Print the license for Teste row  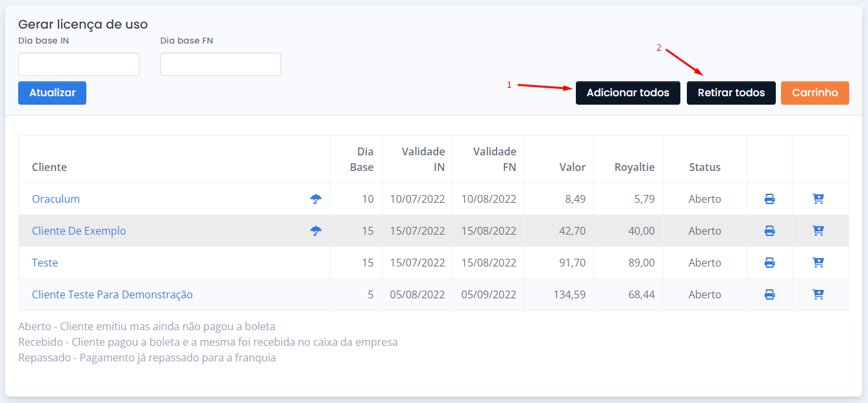pyautogui.click(x=769, y=263)
